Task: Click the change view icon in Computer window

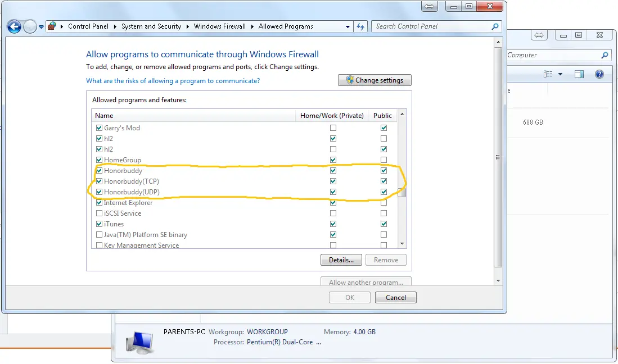Action: tap(548, 74)
